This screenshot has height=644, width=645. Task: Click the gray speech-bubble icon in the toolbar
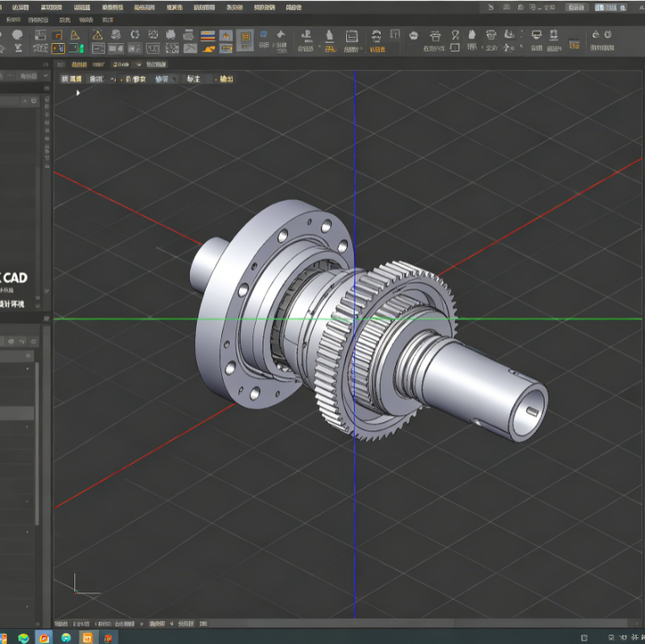coord(17,35)
